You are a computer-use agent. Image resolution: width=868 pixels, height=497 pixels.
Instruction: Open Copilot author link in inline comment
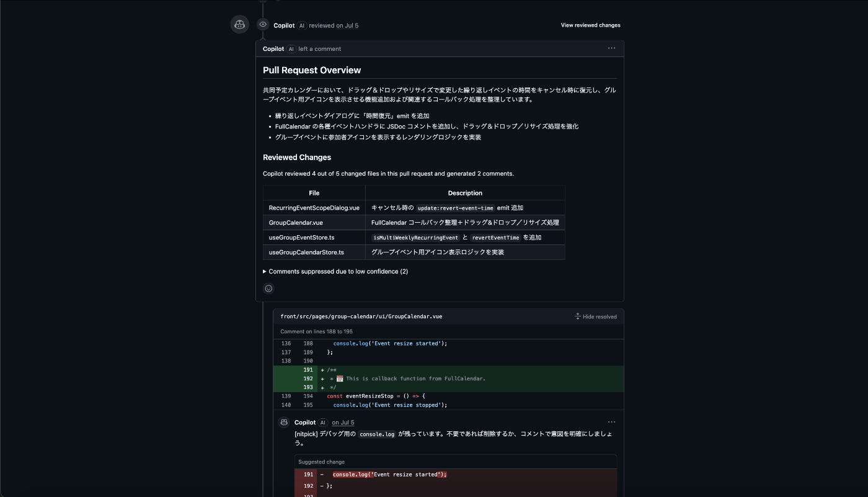coord(305,423)
